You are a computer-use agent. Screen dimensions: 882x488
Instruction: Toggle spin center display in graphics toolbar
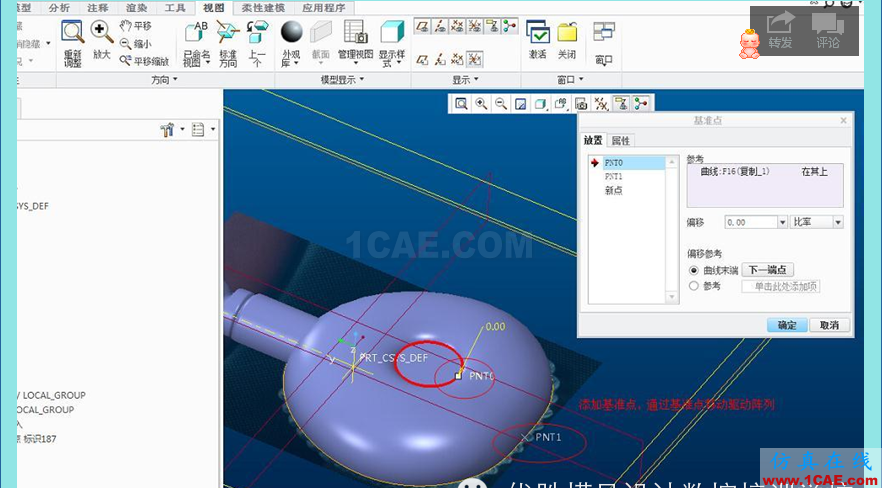pyautogui.click(x=640, y=103)
